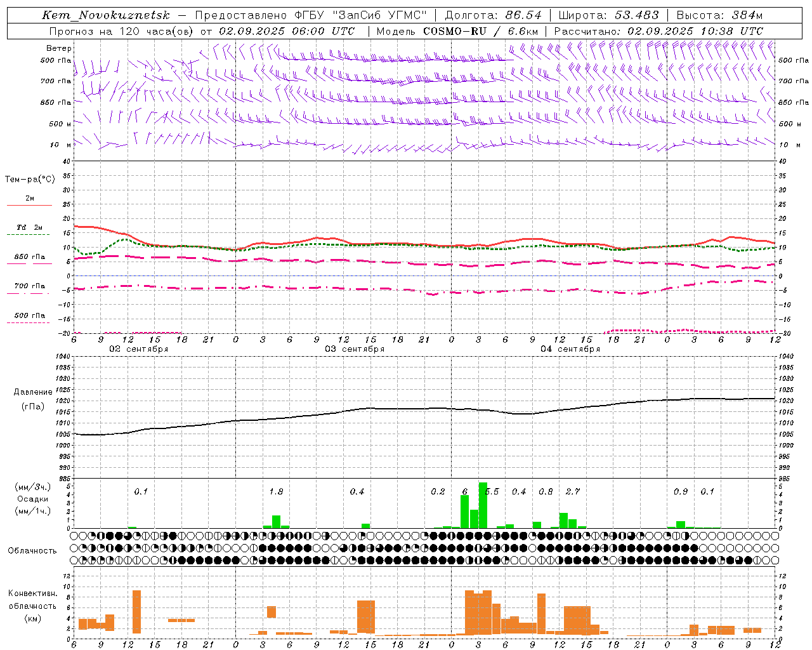Select the 'Td 2м' dew point legend entry

click(x=29, y=227)
